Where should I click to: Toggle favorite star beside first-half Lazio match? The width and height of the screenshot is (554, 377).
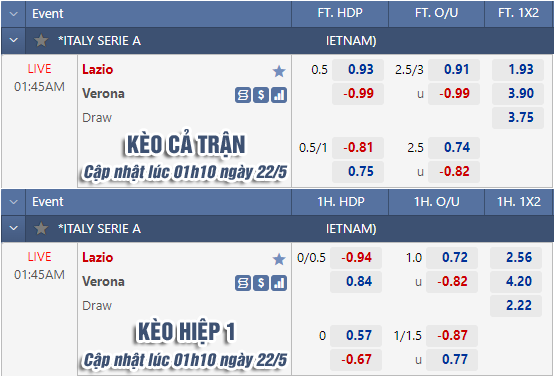pos(279,259)
